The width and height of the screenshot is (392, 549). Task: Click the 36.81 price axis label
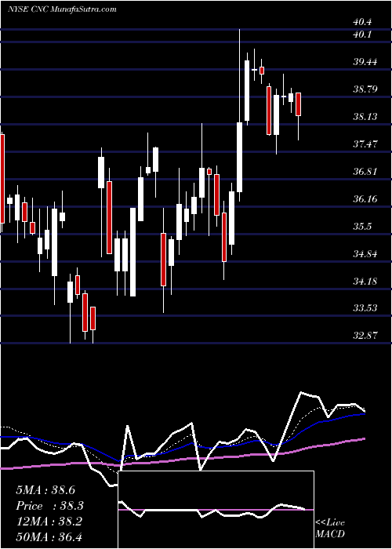[365, 172]
